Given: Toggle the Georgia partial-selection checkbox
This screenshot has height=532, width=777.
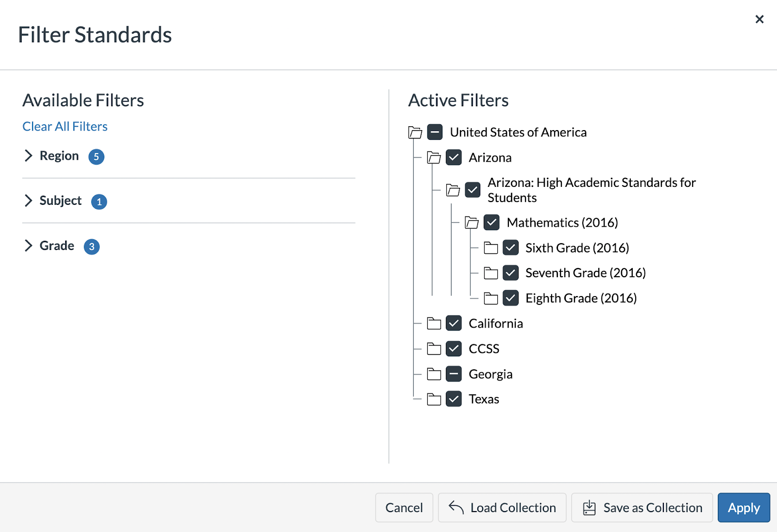Looking at the screenshot, I should click(454, 374).
